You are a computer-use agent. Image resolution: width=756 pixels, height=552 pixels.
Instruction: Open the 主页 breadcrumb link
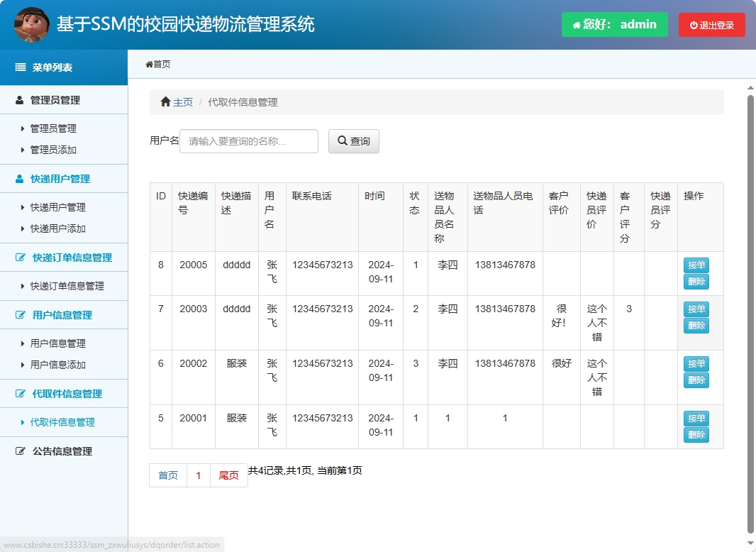click(182, 101)
